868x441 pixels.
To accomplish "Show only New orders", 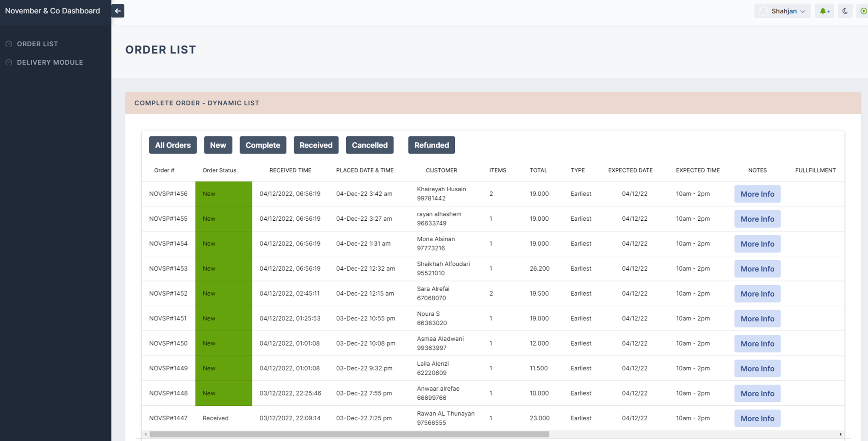I will (x=218, y=145).
